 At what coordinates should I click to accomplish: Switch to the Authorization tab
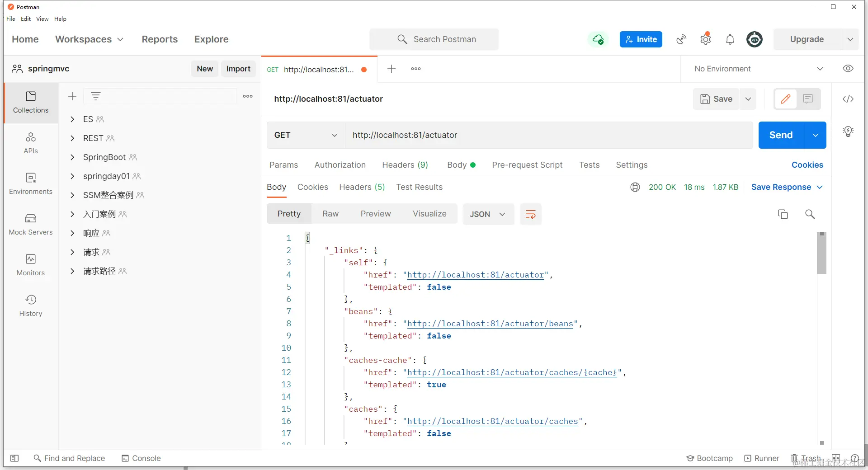(340, 165)
